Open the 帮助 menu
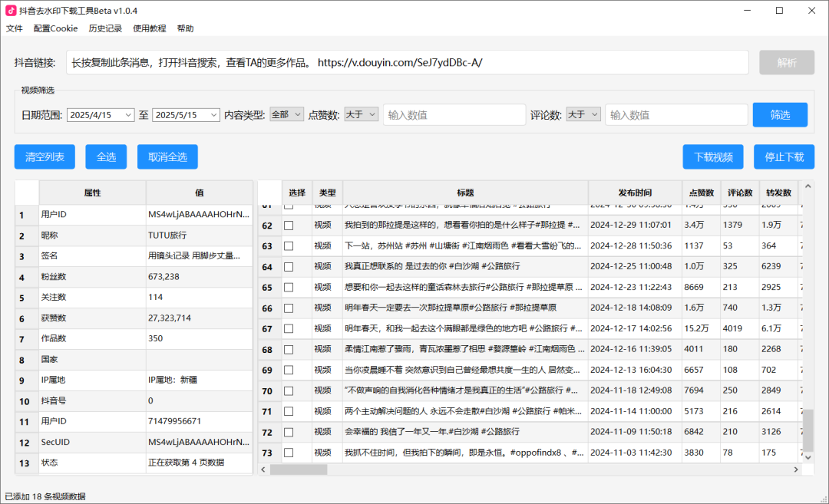The height and width of the screenshot is (504, 829). point(185,28)
